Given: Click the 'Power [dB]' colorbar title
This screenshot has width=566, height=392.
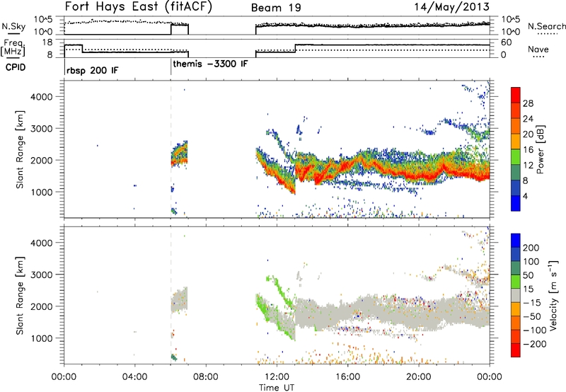Looking at the screenshot, I should coord(541,149).
